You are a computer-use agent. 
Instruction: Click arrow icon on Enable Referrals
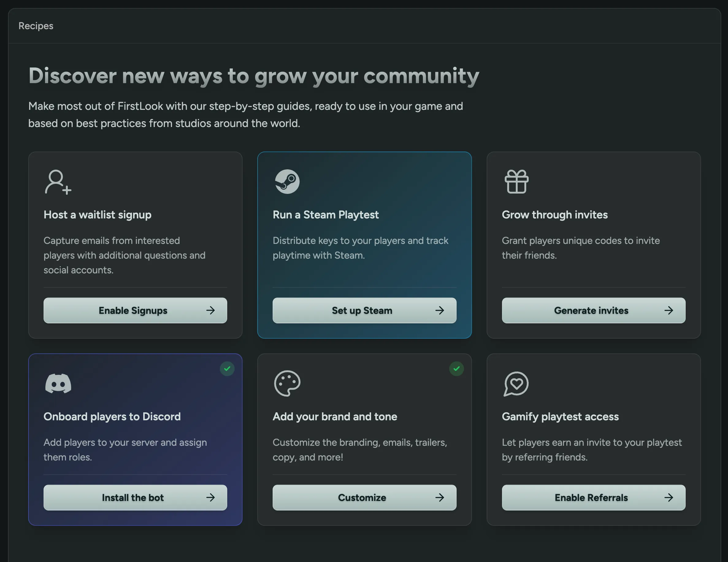click(x=669, y=498)
